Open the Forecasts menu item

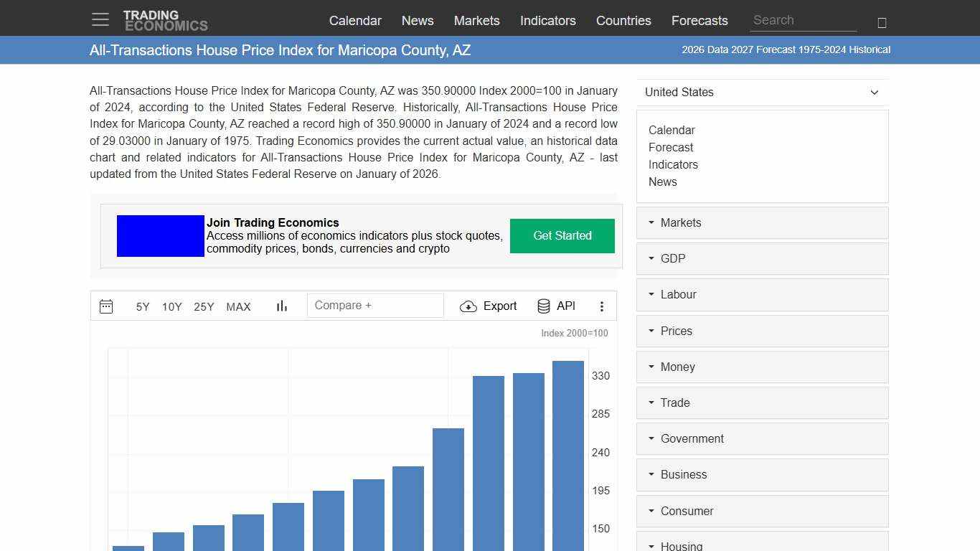[x=699, y=21]
